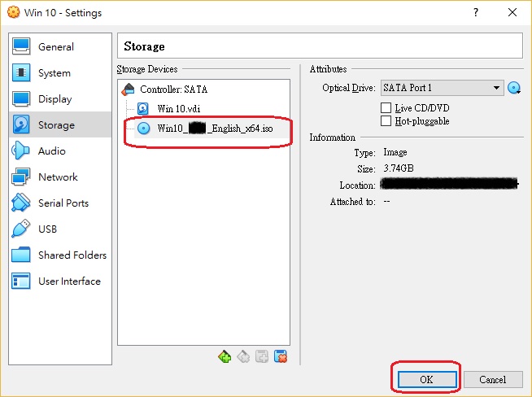Image resolution: width=532 pixels, height=397 pixels.
Task: Open the General settings category
Action: pos(60,46)
